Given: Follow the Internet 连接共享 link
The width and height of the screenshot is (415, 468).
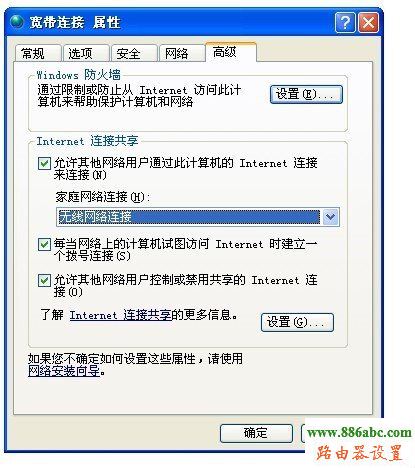Looking at the screenshot, I should 120,315.
